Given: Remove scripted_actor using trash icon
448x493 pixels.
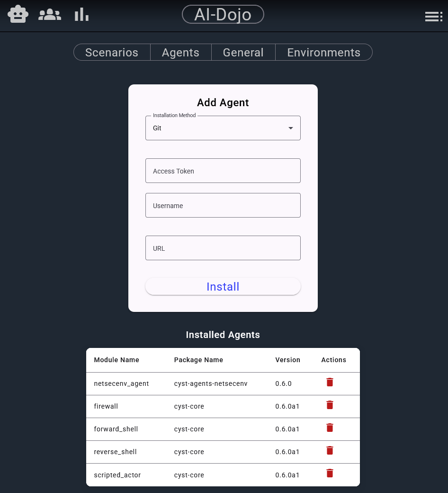Looking at the screenshot, I should (x=330, y=473).
